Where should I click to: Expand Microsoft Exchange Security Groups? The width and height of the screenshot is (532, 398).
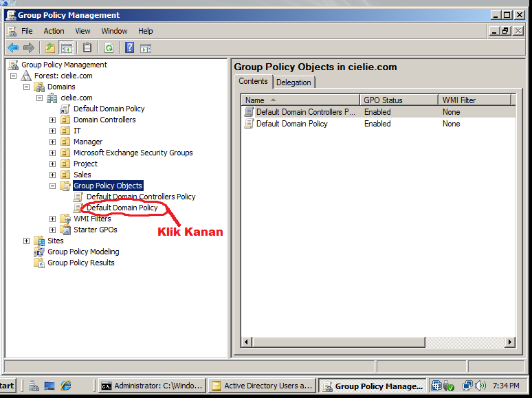click(53, 153)
